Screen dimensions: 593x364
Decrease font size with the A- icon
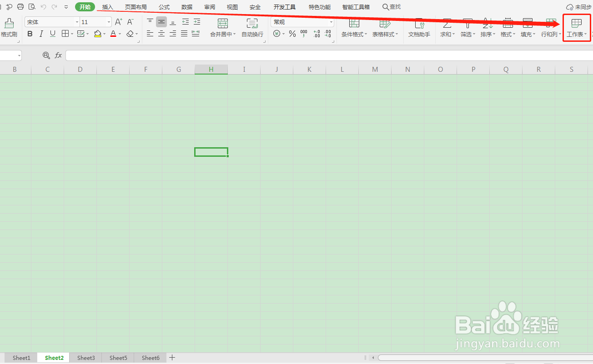tap(130, 22)
